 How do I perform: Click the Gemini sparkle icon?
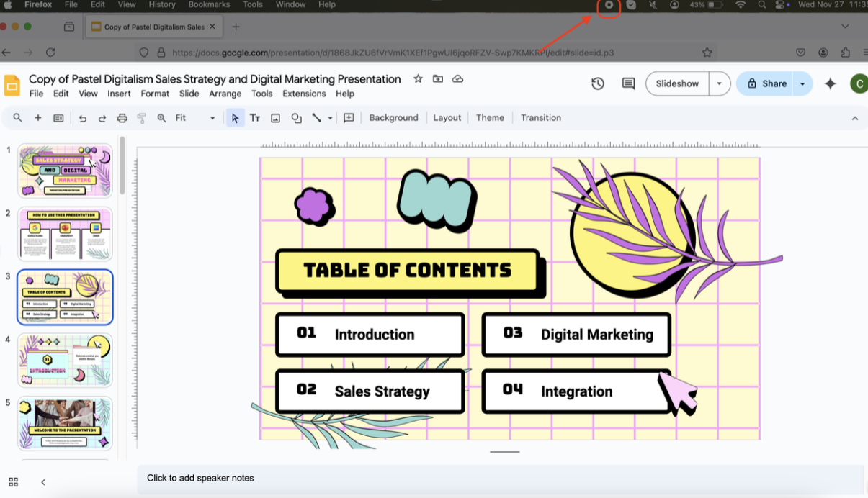click(830, 83)
